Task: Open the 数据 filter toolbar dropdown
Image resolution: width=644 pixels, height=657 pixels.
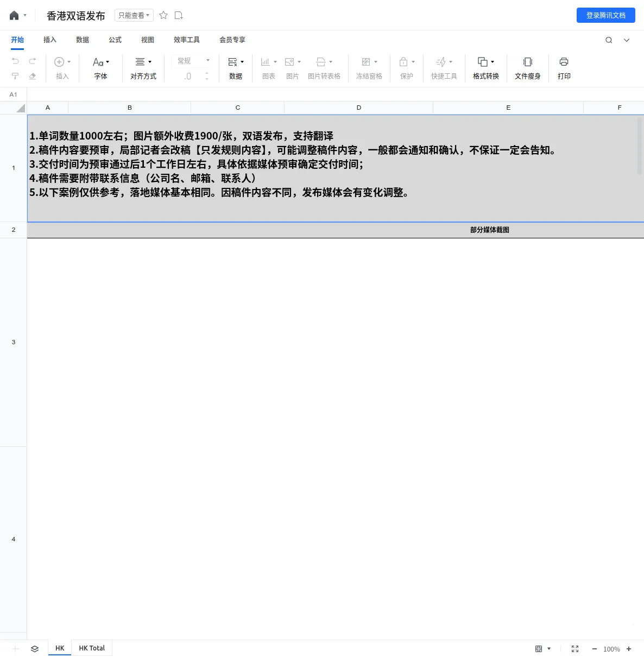Action: coord(236,68)
